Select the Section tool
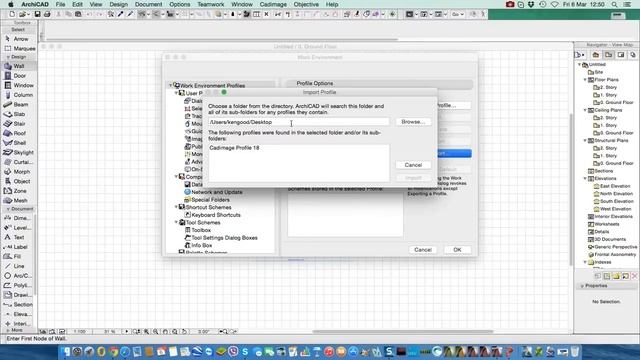Viewport: 640px width, 360px height. tap(19, 304)
